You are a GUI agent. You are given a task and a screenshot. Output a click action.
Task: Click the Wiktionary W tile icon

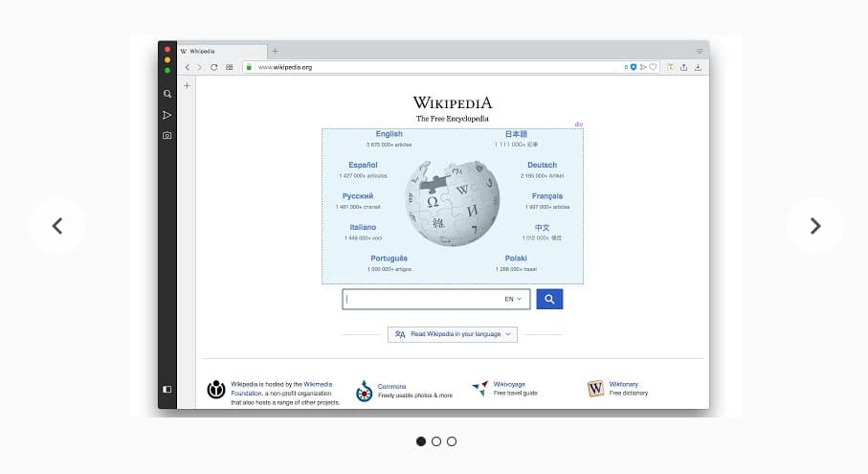(x=595, y=388)
